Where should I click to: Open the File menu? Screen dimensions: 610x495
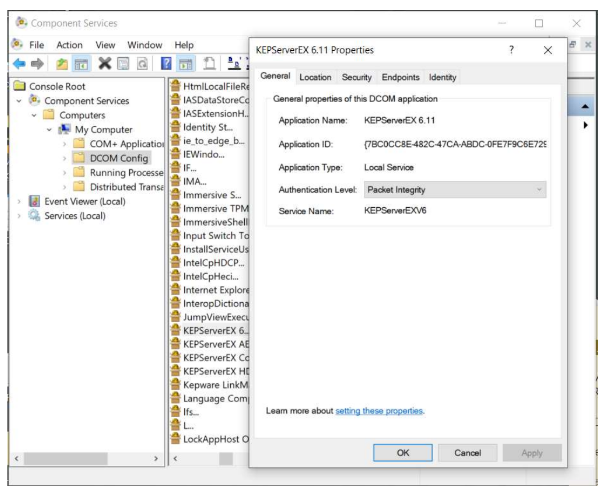37,45
